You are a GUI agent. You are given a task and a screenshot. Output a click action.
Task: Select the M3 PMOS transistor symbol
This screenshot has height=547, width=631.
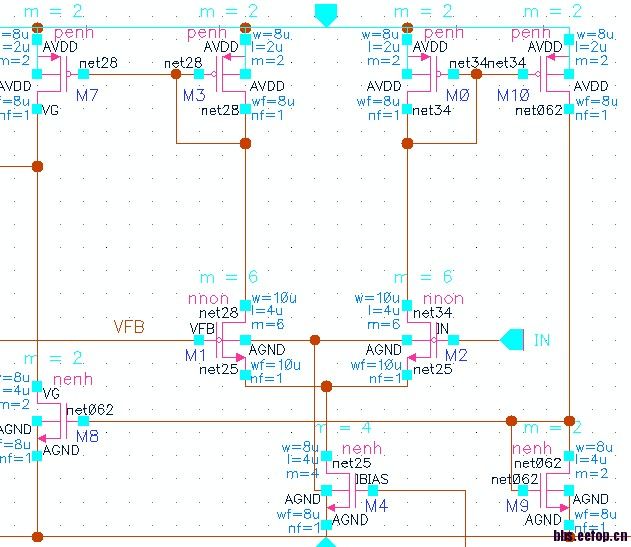click(x=222, y=74)
